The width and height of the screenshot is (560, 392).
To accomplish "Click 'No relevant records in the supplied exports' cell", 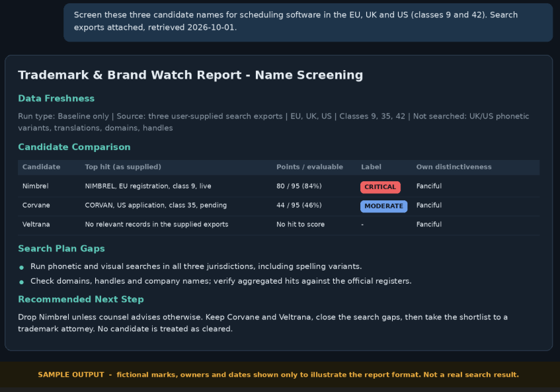I will click(157, 224).
